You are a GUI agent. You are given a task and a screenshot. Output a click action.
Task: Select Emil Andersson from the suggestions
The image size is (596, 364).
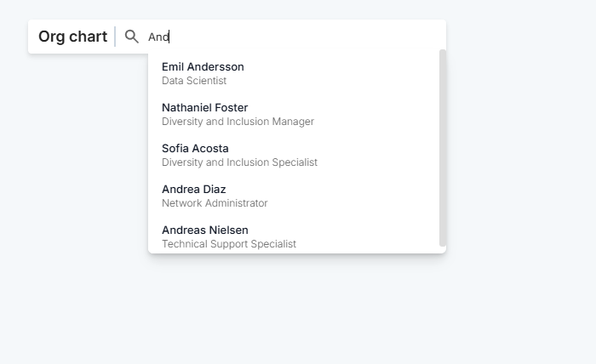203,66
